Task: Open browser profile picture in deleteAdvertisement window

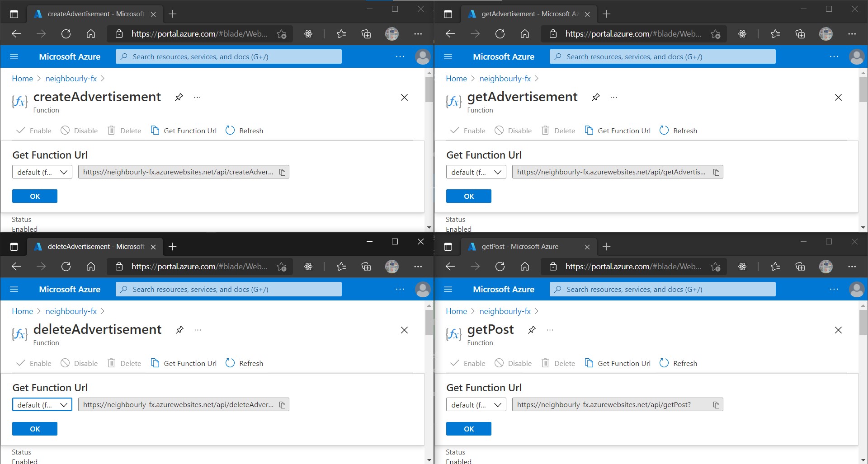Action: click(392, 267)
